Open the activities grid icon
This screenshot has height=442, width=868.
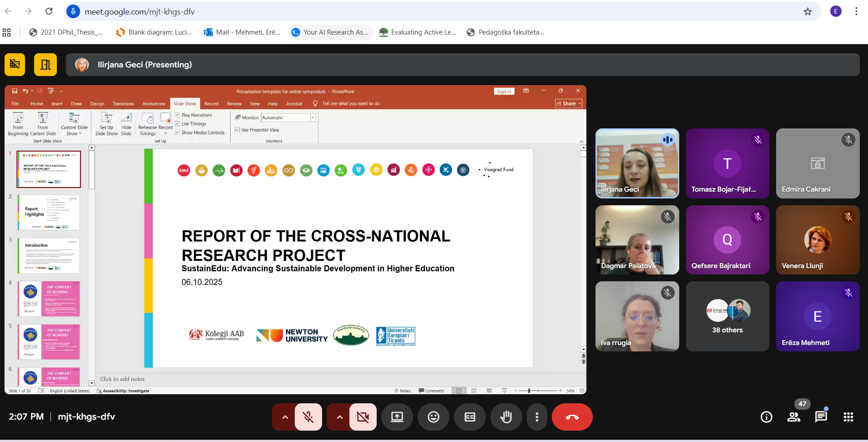click(x=848, y=417)
